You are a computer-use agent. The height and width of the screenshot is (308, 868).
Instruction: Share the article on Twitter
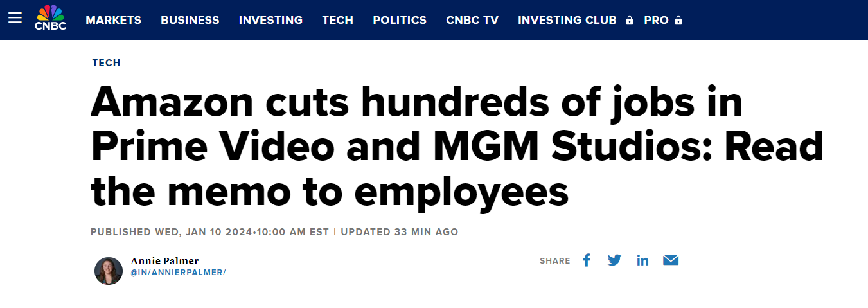pyautogui.click(x=614, y=260)
